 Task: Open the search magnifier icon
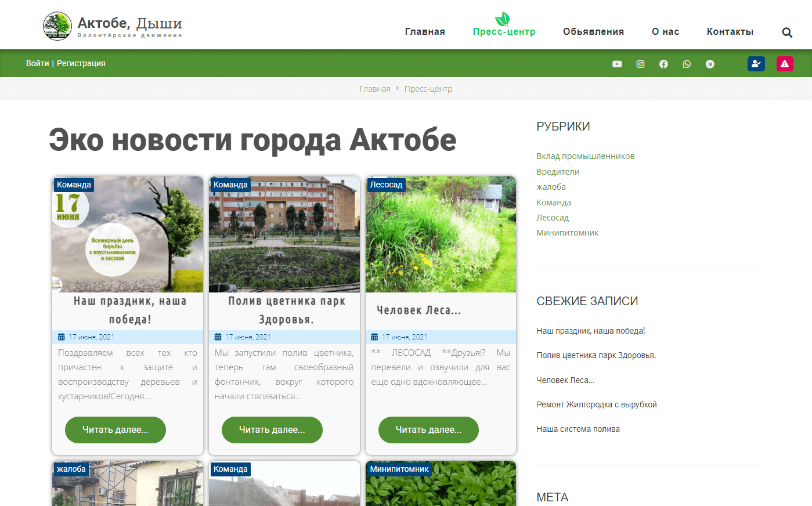click(787, 32)
